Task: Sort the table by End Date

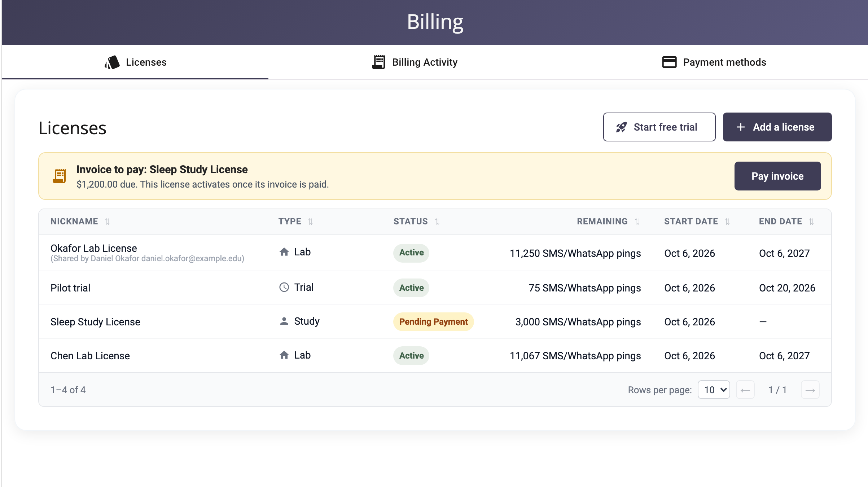Action: [786, 221]
